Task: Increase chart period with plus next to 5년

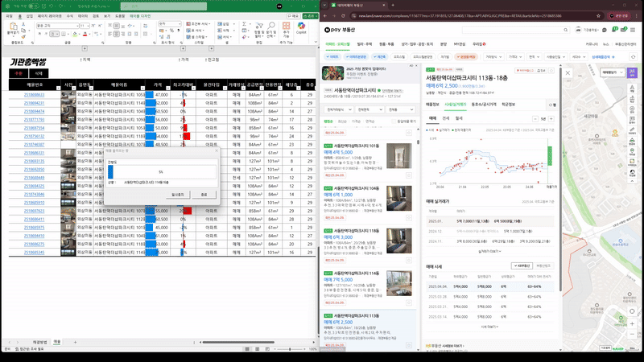Action: point(551,119)
